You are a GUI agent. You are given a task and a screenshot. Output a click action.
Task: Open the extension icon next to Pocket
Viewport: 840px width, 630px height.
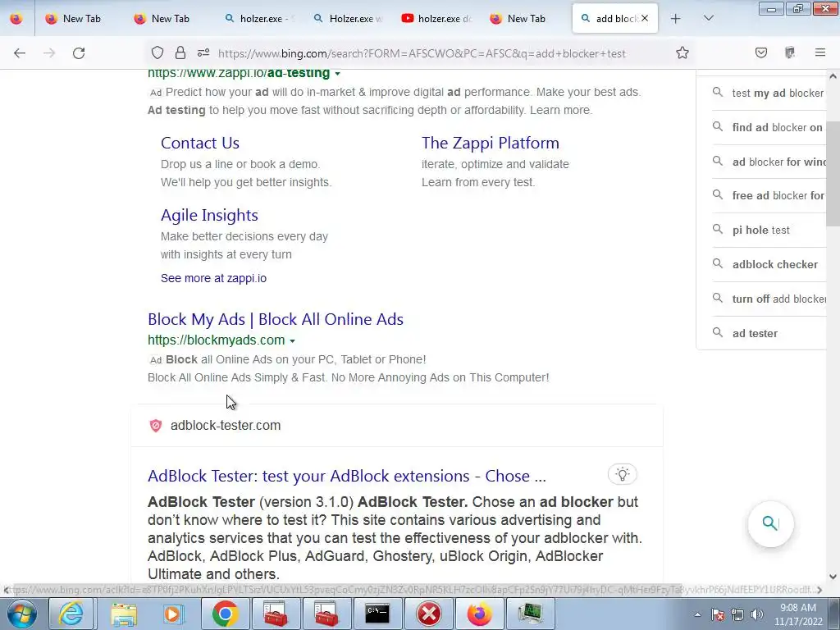pyautogui.click(x=790, y=52)
